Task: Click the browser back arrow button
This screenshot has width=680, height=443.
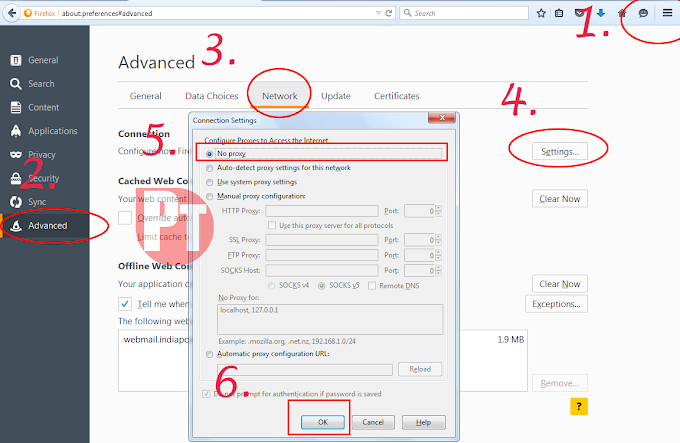Action: point(12,13)
